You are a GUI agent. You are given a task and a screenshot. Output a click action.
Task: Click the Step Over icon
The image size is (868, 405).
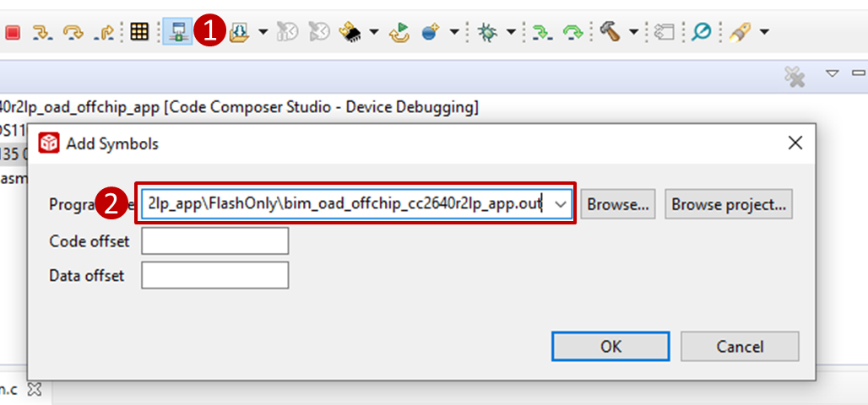click(x=74, y=32)
